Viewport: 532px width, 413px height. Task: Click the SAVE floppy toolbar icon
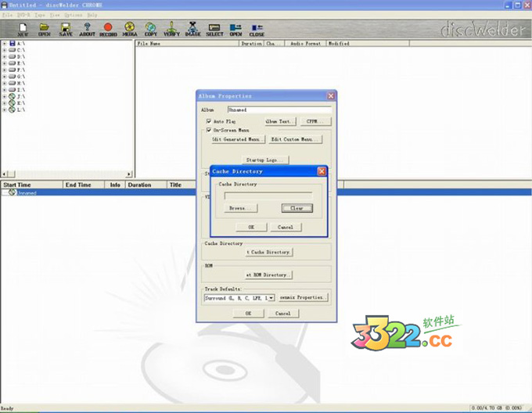pyautogui.click(x=66, y=29)
